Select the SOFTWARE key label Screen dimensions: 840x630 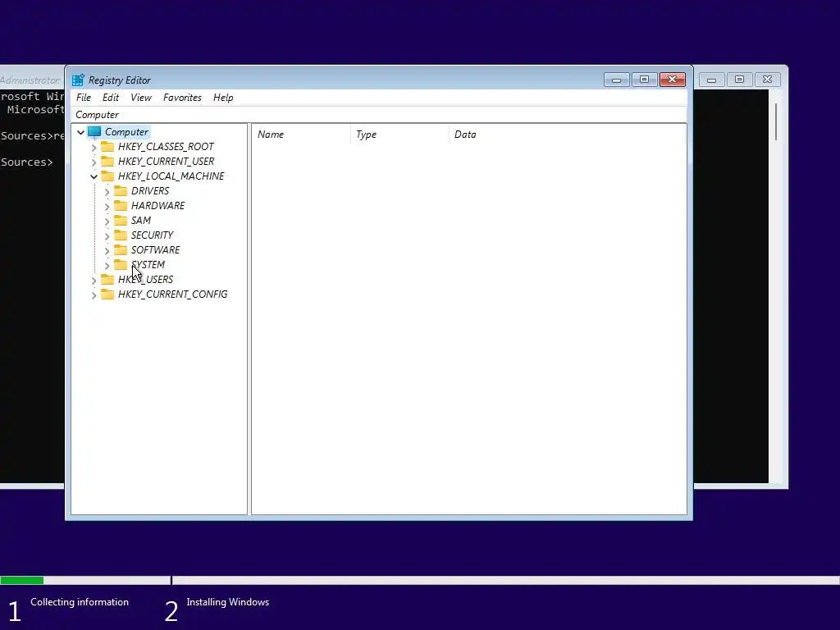coord(155,249)
